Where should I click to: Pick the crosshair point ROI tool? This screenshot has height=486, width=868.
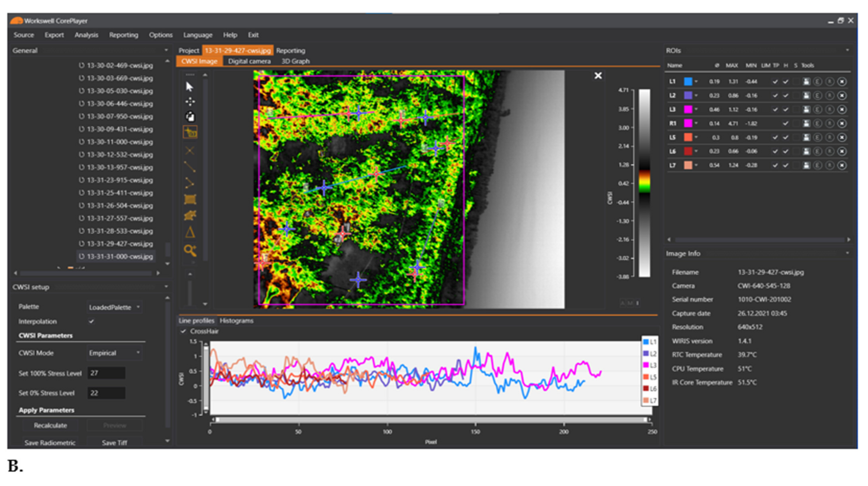tap(190, 151)
